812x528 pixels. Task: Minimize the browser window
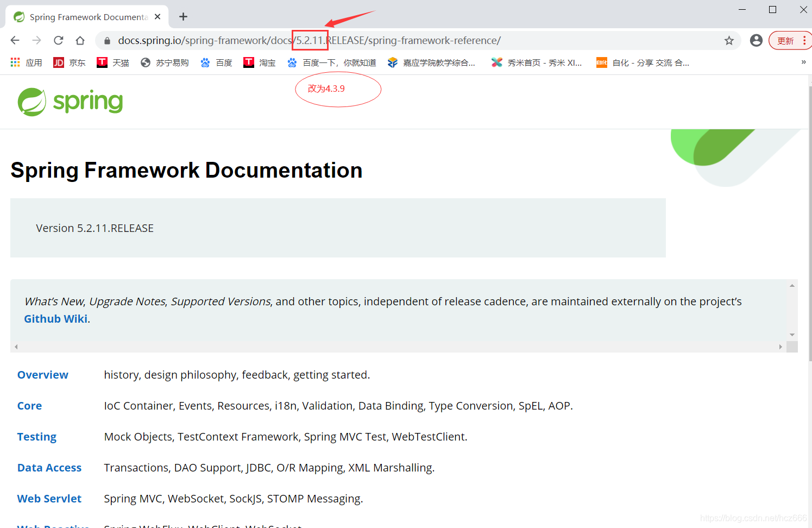[742, 10]
